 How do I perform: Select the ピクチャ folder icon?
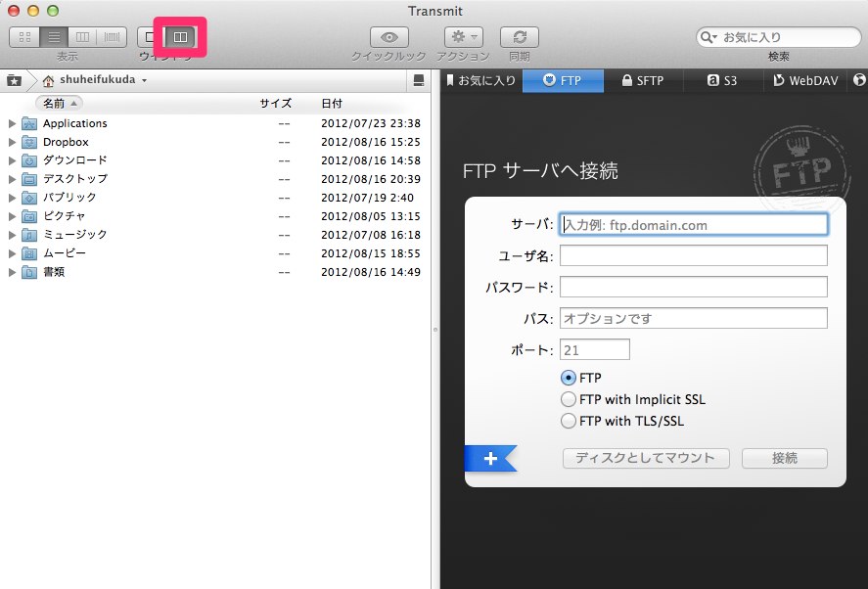29,216
